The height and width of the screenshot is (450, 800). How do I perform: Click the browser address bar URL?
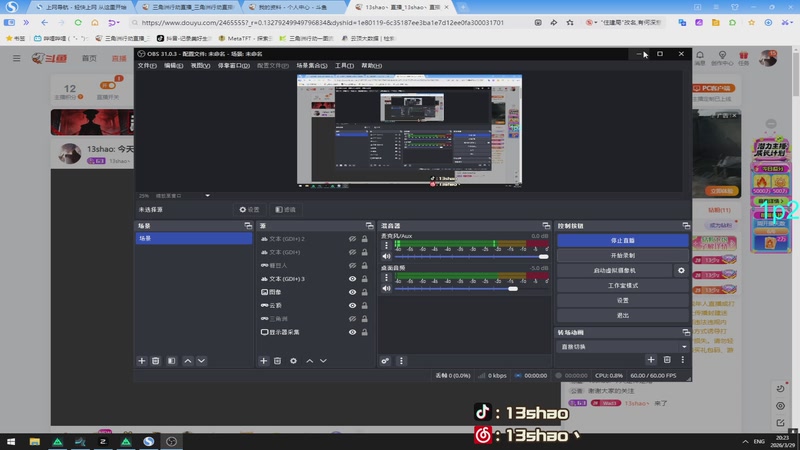click(x=322, y=22)
